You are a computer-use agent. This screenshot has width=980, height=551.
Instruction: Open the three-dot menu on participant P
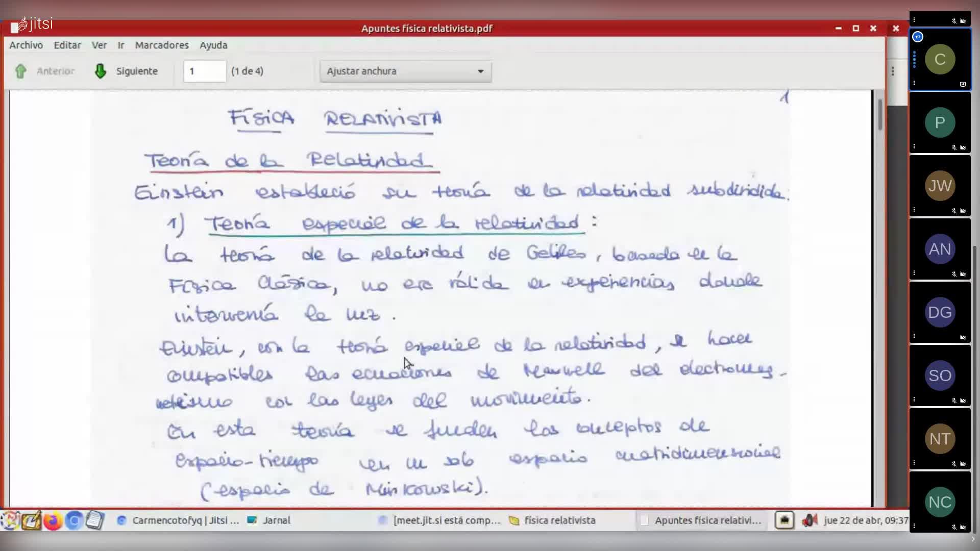point(914,146)
